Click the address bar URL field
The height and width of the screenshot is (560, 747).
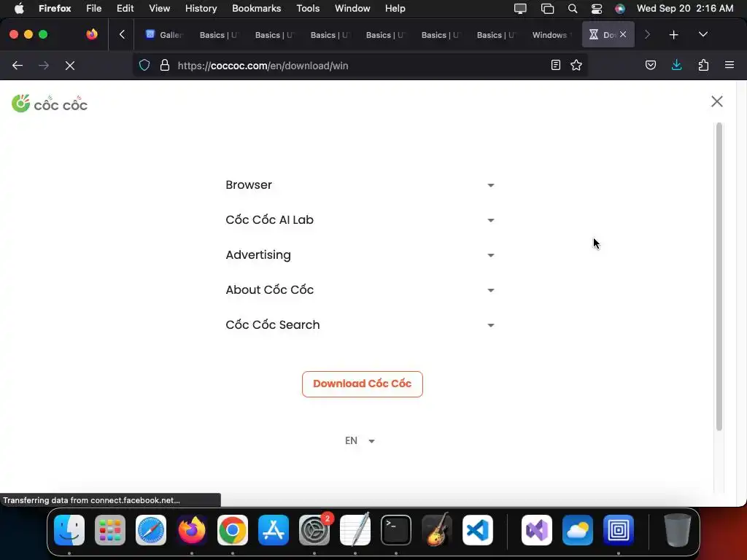pyautogui.click(x=360, y=65)
